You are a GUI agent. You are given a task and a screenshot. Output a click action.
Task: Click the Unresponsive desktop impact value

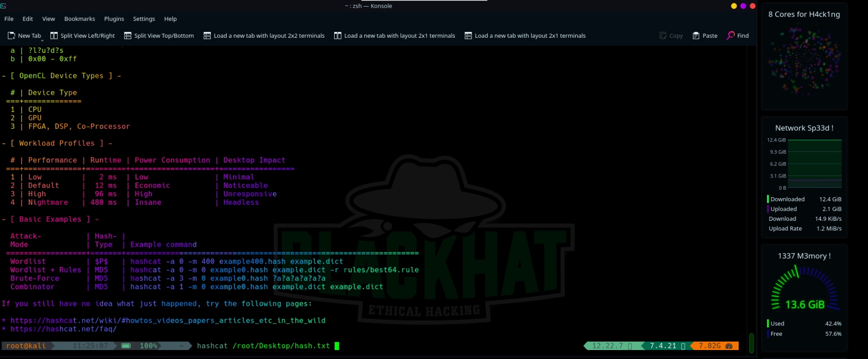tap(250, 194)
